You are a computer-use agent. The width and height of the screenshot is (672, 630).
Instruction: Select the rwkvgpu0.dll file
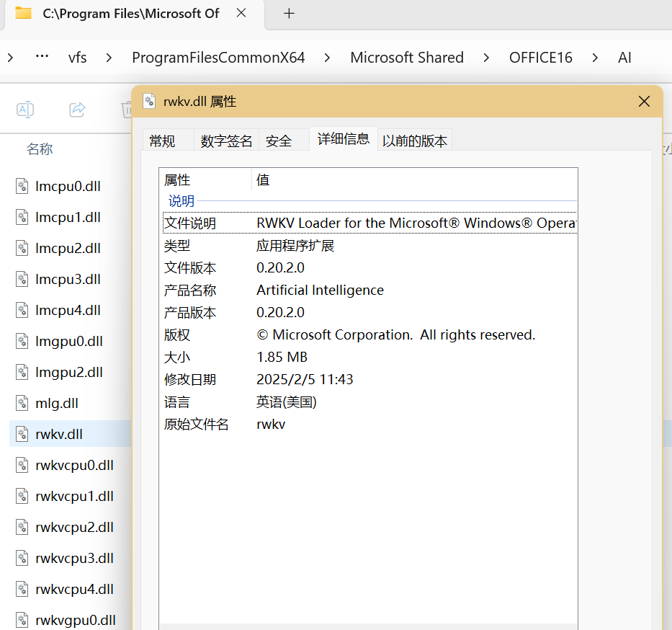[76, 620]
